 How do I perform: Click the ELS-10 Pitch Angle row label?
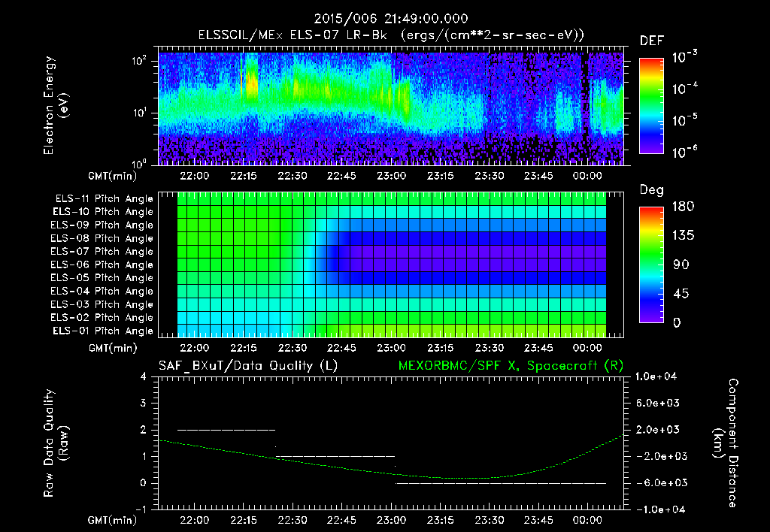(x=103, y=212)
